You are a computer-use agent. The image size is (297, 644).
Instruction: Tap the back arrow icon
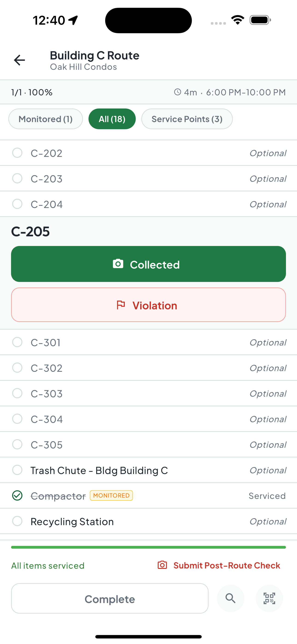(x=19, y=60)
